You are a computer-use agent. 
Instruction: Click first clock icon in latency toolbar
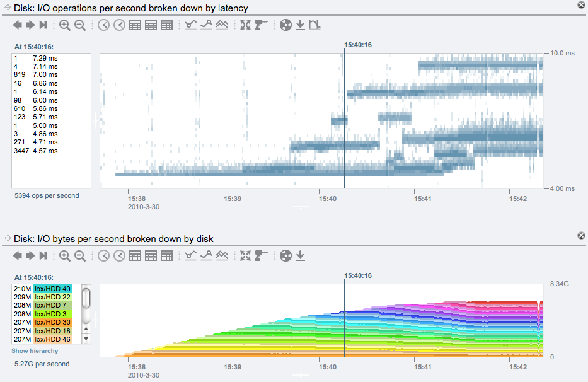(103, 25)
